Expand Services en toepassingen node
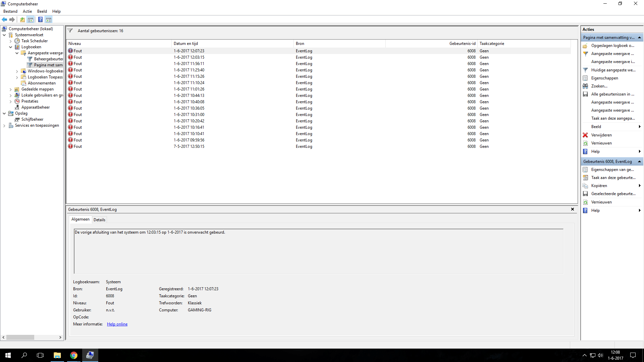This screenshot has width=644, height=362. coord(4,126)
